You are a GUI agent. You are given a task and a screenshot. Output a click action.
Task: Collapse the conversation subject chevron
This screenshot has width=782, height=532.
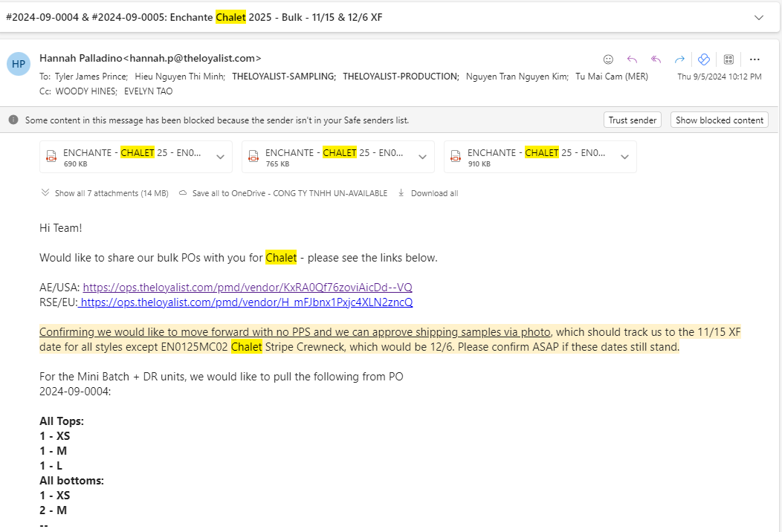pyautogui.click(x=758, y=17)
